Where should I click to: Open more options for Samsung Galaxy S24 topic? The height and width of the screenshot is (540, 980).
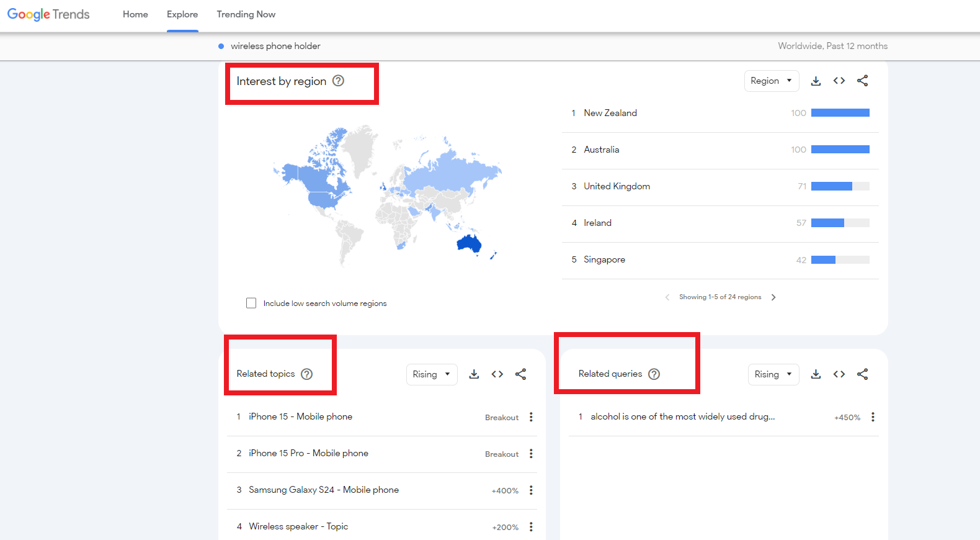(x=531, y=490)
